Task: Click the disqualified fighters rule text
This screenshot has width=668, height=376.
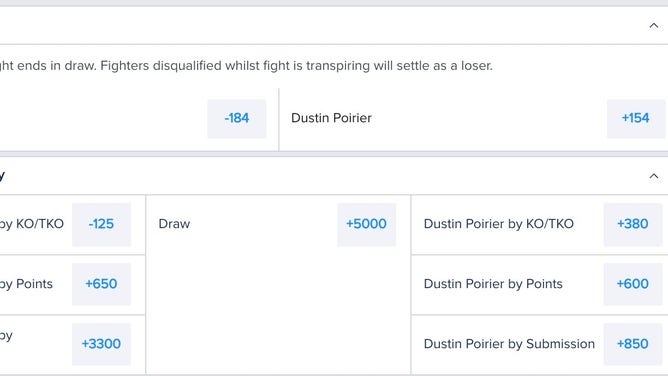Action: pos(296,66)
